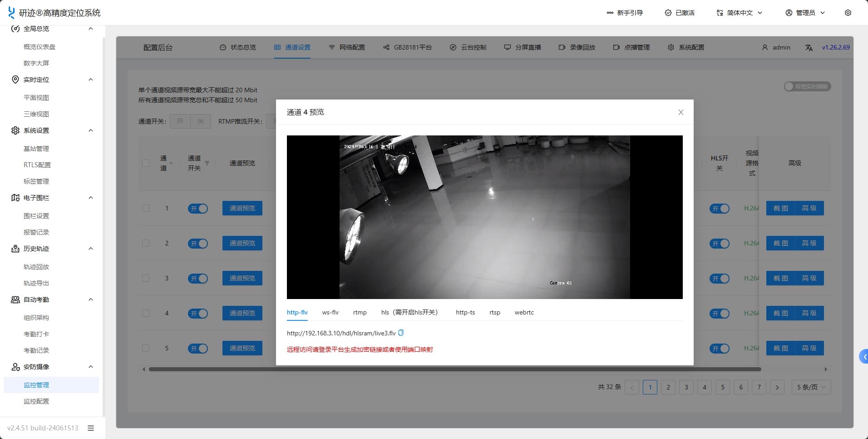This screenshot has height=439, width=868.
Task: Collapse the 电子围栏 section
Action: 91,198
